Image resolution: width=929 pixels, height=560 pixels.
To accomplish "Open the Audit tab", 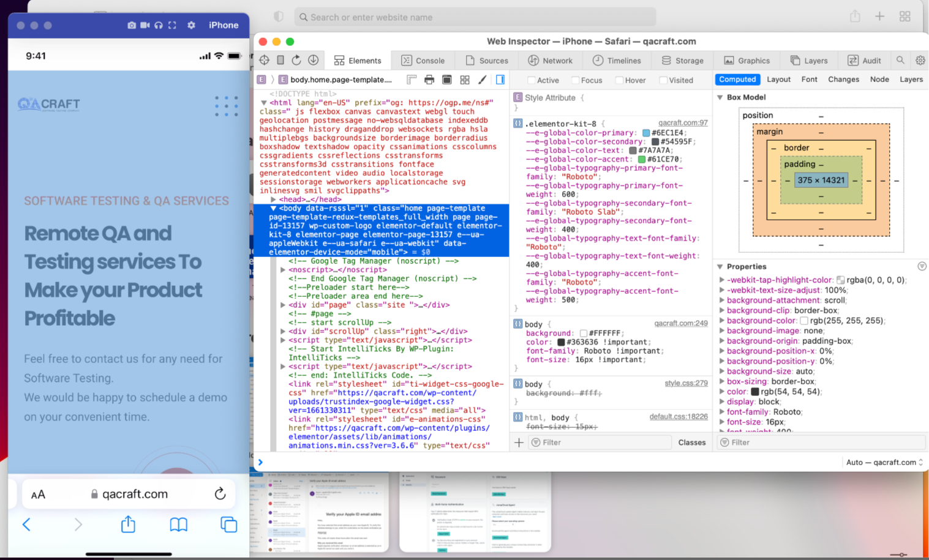I will (x=864, y=61).
